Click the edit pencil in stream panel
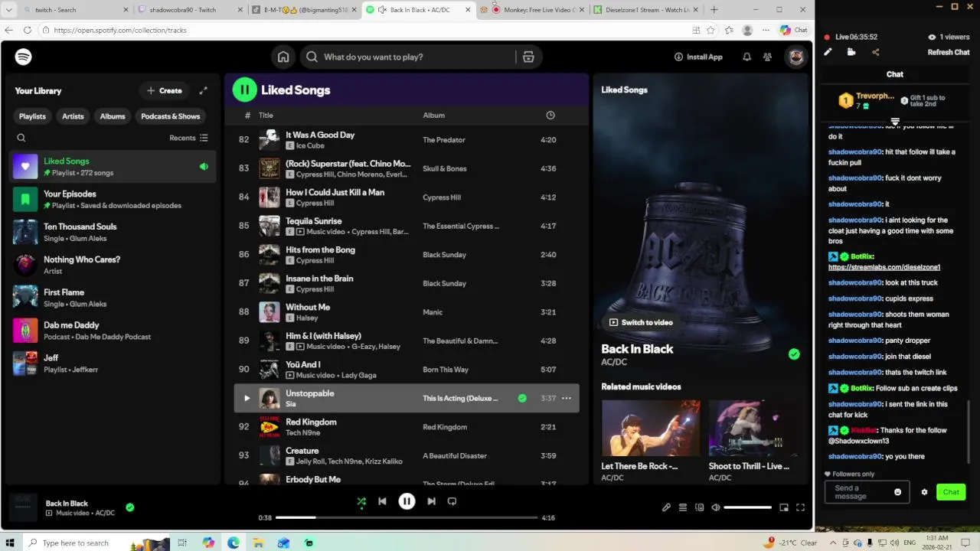The height and width of the screenshot is (551, 980). click(x=828, y=52)
